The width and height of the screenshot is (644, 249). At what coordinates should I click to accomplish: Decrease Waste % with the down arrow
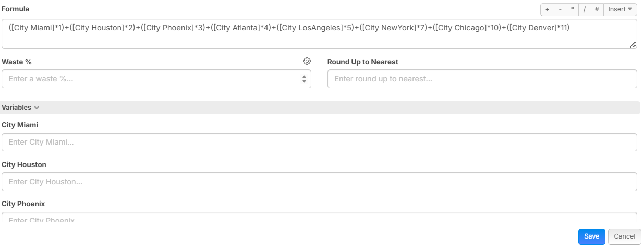[x=305, y=81]
